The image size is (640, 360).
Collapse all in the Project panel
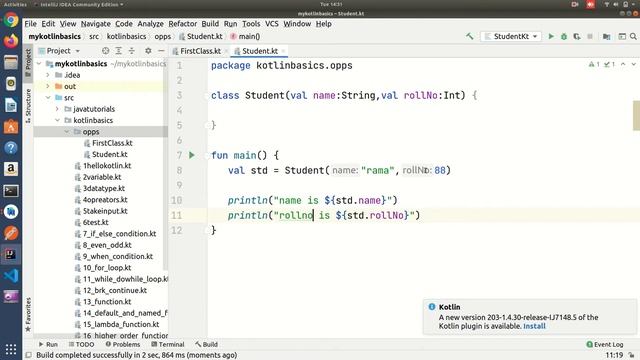coord(131,51)
